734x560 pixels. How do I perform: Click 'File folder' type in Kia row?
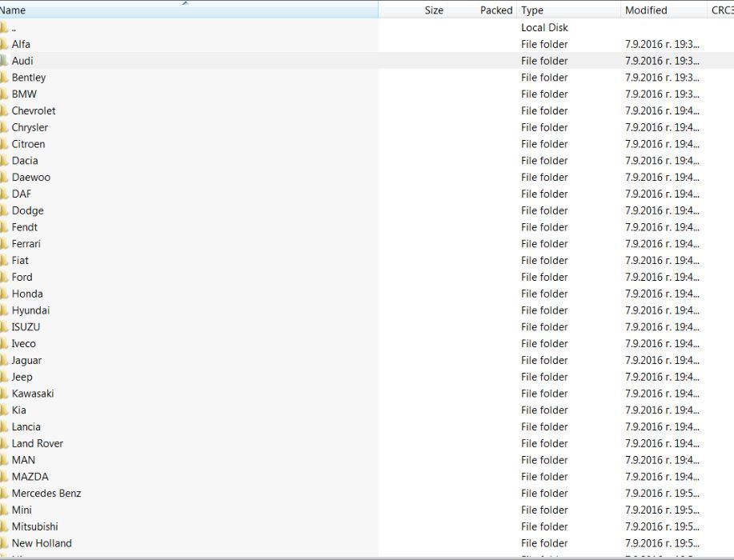[x=544, y=410]
